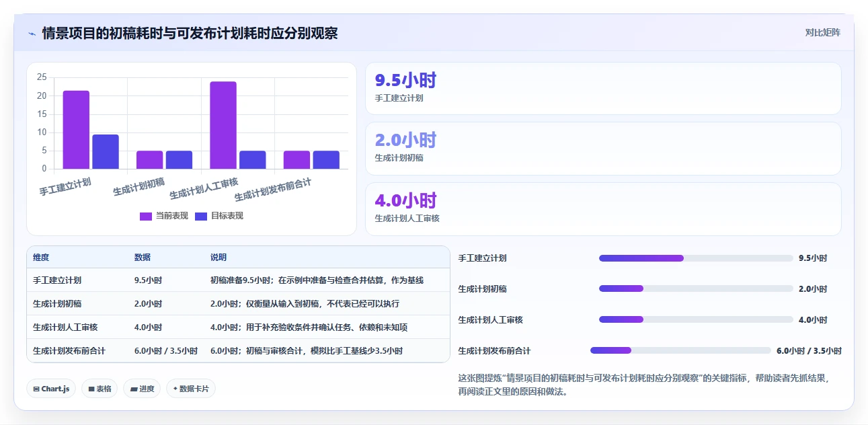Image resolution: width=868 pixels, height=425 pixels.
Task: Click the 维度 table column header
Action: pyautogui.click(x=41, y=258)
